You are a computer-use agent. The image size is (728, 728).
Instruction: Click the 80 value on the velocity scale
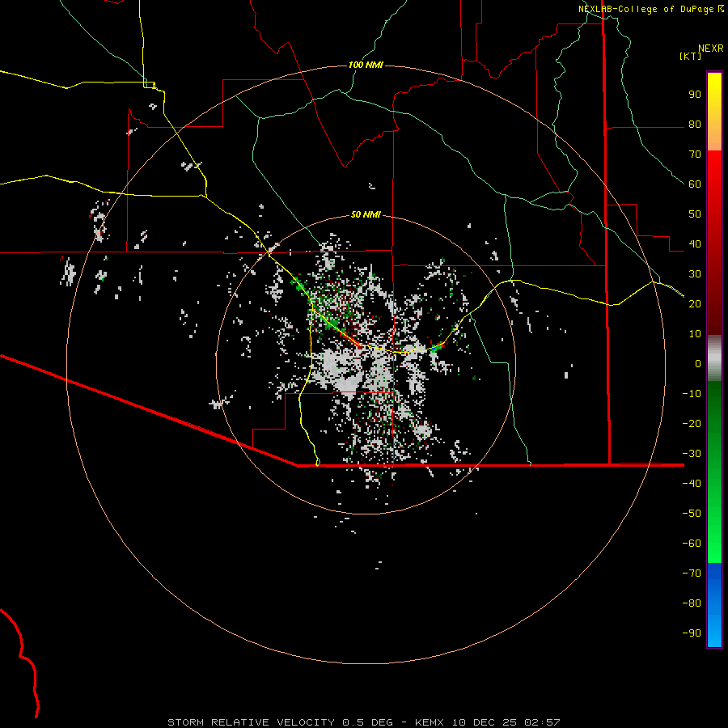click(x=695, y=125)
